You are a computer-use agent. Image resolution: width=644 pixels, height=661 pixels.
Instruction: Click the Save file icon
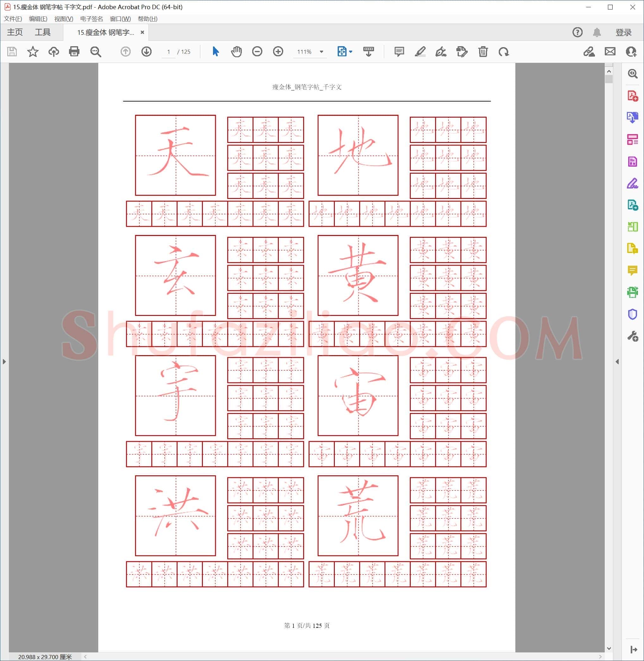12,52
